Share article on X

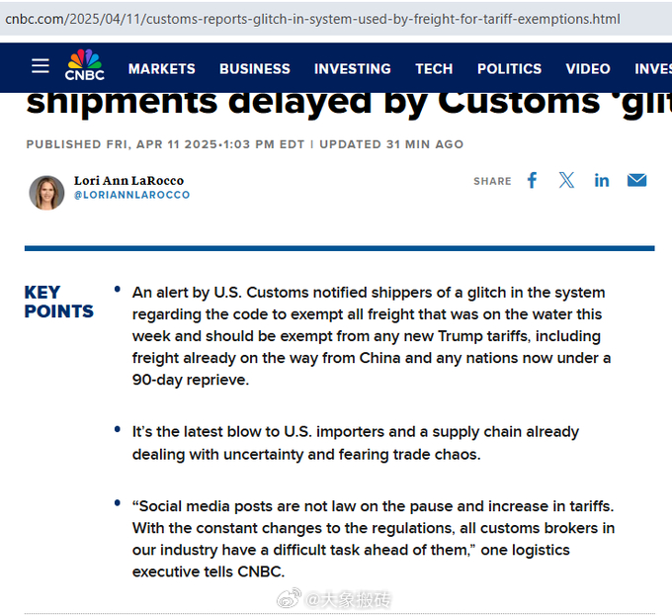(566, 181)
